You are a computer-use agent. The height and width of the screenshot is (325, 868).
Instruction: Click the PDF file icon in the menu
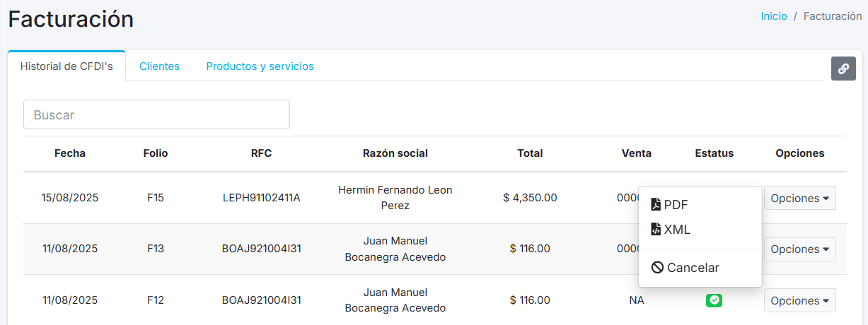coord(656,205)
